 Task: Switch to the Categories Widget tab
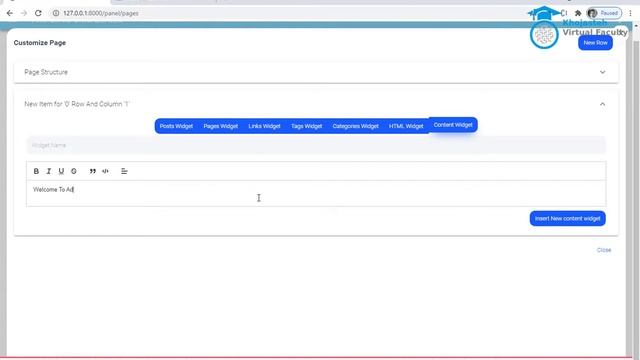pos(356,126)
